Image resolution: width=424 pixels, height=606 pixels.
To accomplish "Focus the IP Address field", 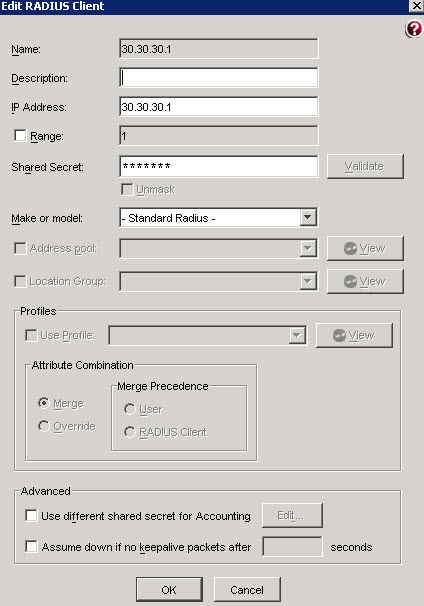I will pyautogui.click(x=219, y=107).
